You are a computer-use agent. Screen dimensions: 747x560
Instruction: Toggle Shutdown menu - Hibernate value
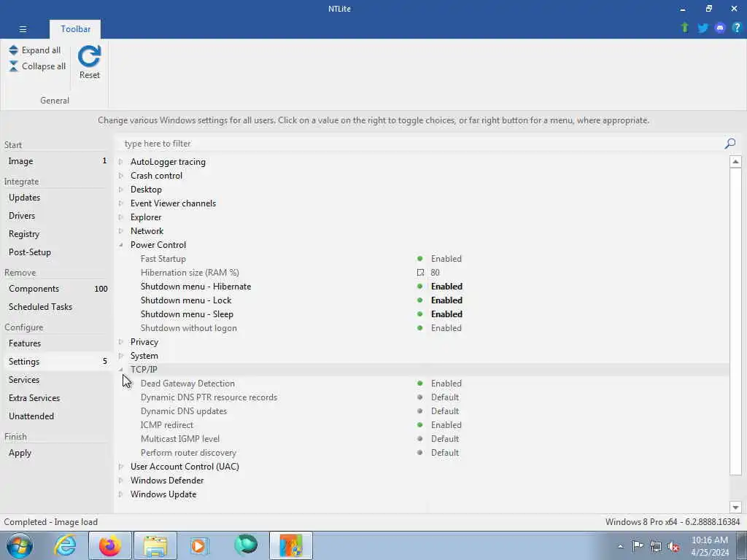coord(446,286)
